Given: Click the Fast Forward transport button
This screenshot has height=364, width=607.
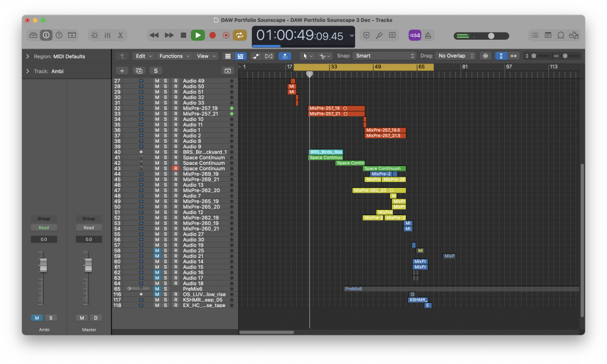Looking at the screenshot, I should tap(169, 35).
